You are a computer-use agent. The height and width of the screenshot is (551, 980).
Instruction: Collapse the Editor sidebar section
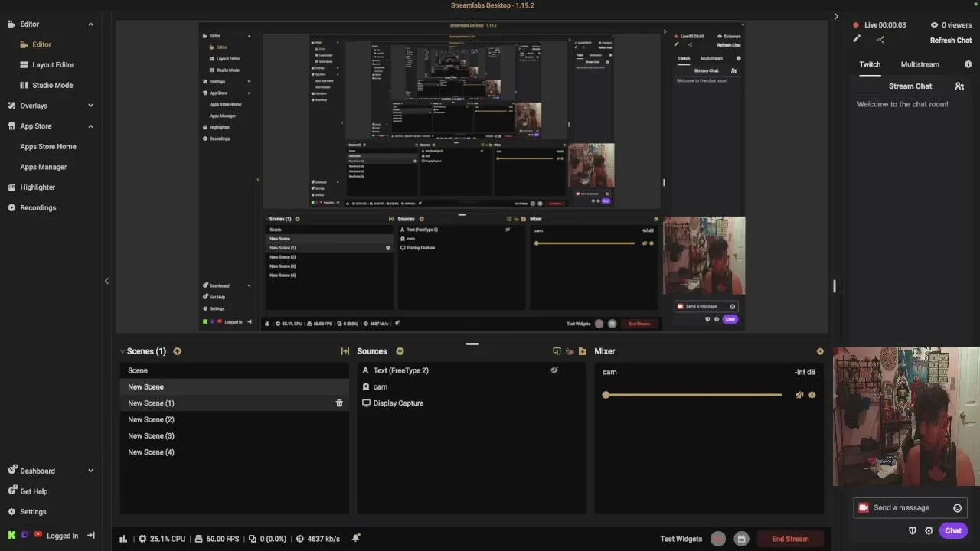(x=90, y=24)
